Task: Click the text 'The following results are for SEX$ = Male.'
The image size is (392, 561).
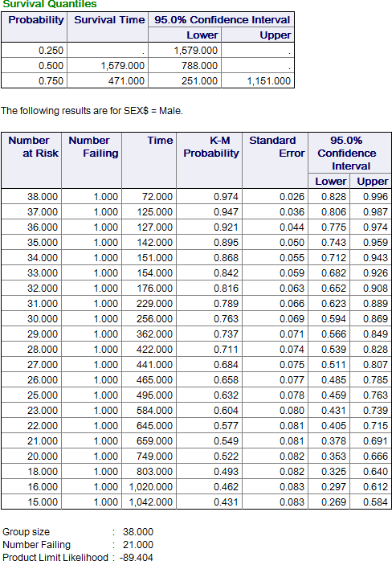Action: pyautogui.click(x=92, y=111)
